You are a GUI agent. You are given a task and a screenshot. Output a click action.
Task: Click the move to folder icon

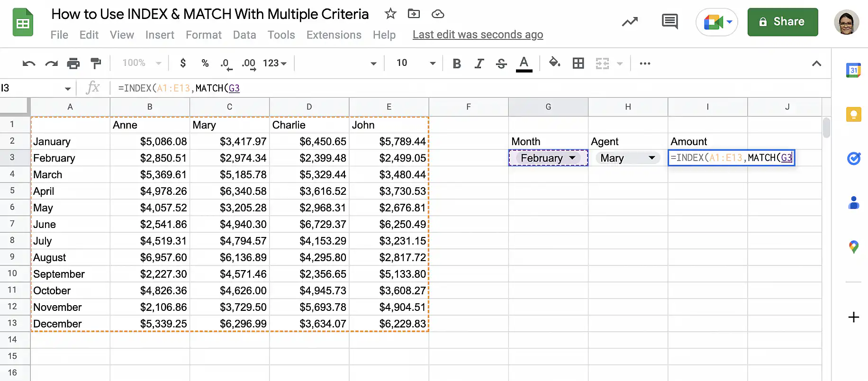point(414,14)
